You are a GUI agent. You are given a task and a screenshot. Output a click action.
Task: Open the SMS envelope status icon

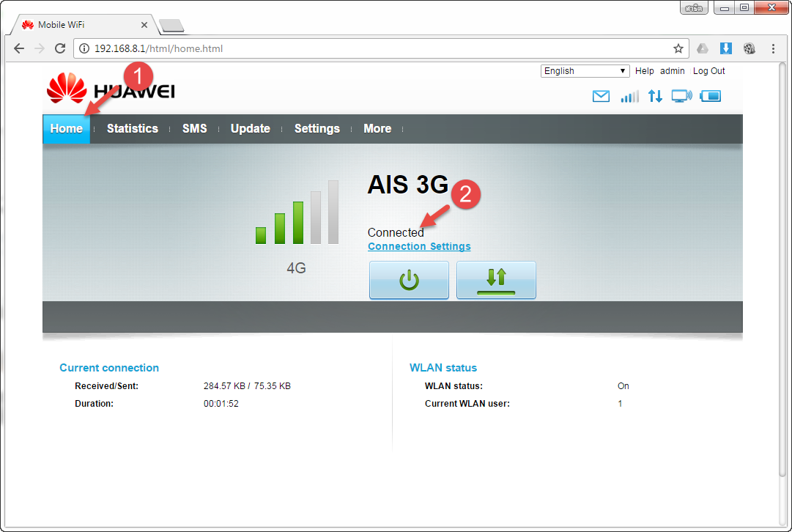(x=601, y=96)
